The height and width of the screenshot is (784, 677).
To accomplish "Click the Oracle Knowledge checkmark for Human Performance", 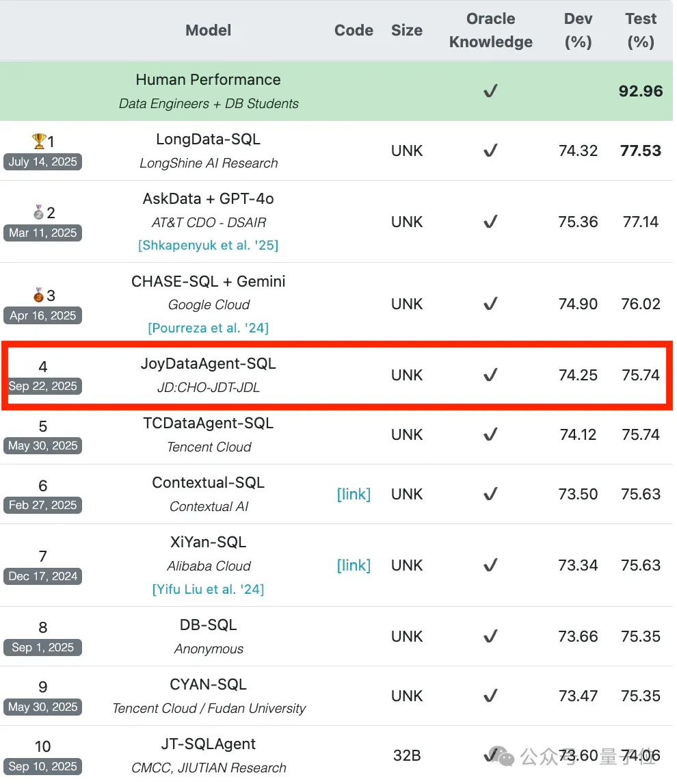I will pyautogui.click(x=490, y=90).
